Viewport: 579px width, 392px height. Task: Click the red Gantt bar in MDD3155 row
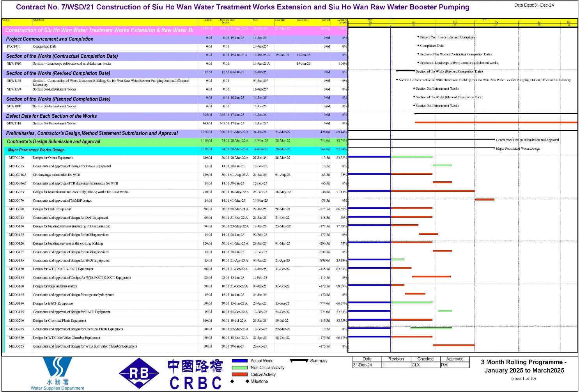(431, 277)
